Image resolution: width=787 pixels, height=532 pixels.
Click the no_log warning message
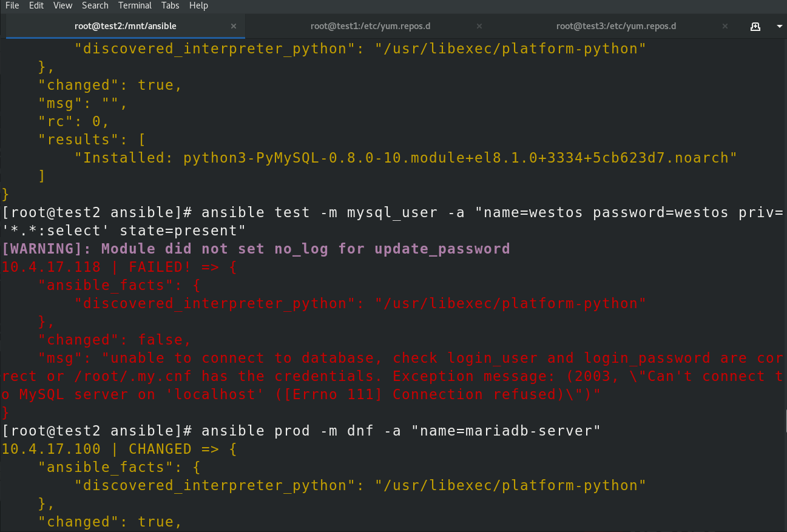(x=256, y=249)
